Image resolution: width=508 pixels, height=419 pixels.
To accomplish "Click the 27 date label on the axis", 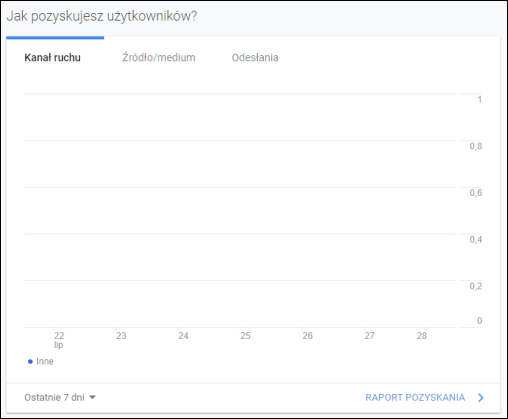I will (369, 335).
